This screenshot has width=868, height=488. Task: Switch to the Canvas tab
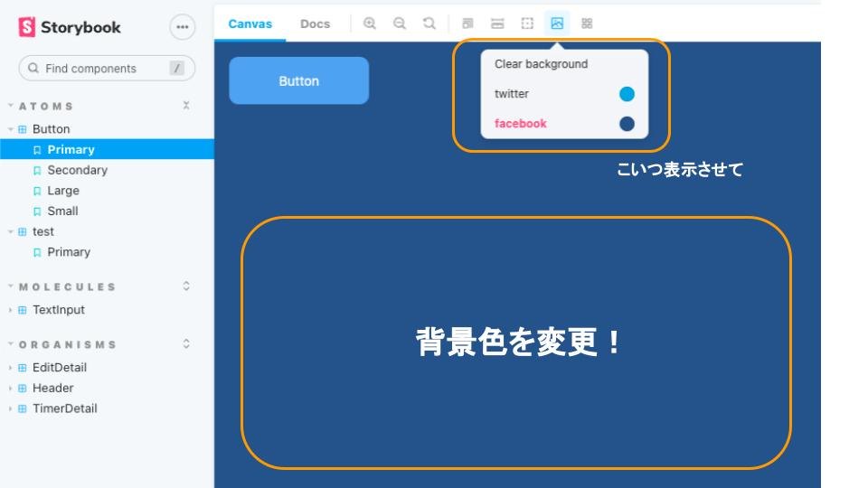click(x=250, y=23)
